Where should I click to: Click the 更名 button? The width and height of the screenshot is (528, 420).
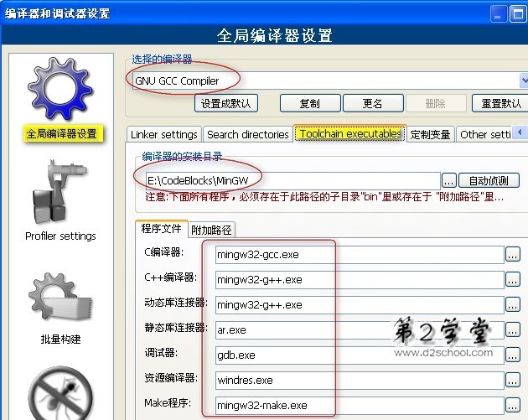[x=373, y=103]
